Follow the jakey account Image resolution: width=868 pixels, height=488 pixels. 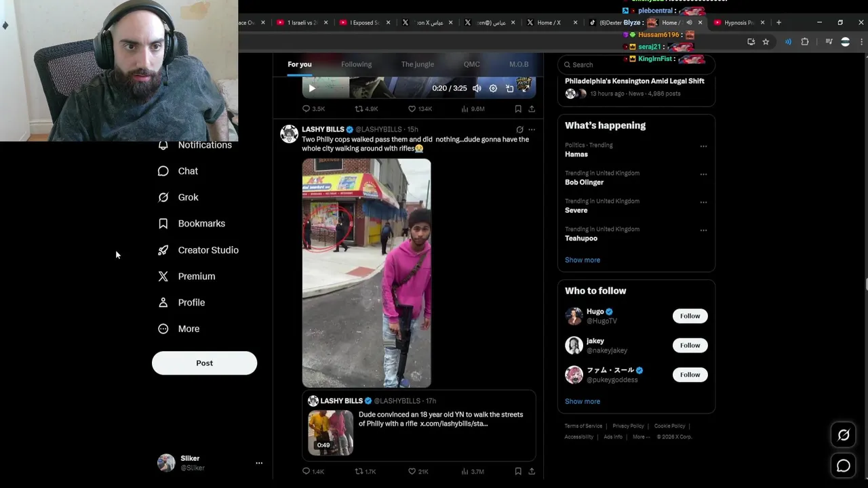pos(690,345)
